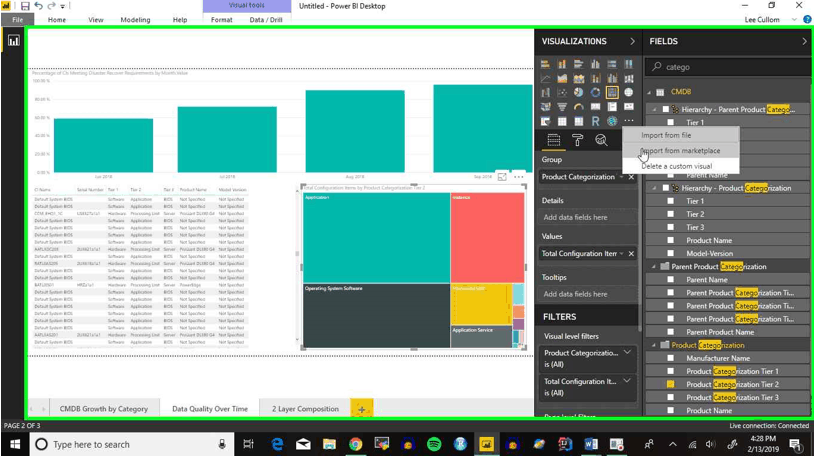This screenshot has width=816, height=456.
Task: Check the Model-Version field checkbox
Action: tap(670, 253)
